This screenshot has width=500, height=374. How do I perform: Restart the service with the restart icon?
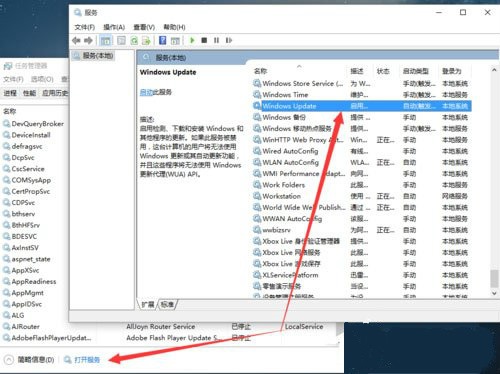click(x=229, y=40)
